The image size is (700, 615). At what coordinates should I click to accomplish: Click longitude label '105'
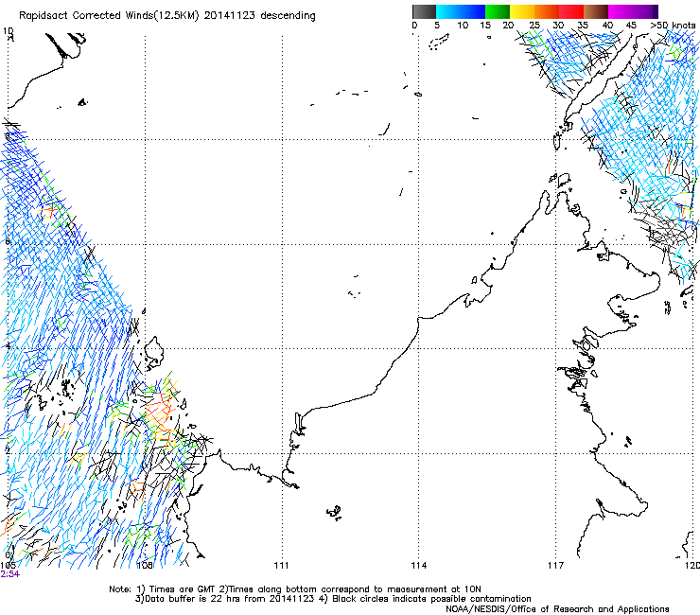click(x=9, y=566)
